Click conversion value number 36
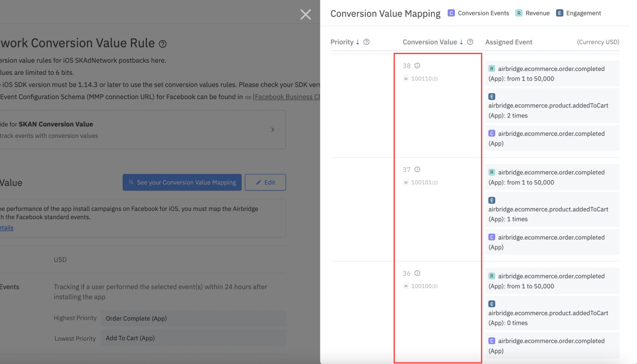This screenshot has height=364, width=637. (407, 273)
